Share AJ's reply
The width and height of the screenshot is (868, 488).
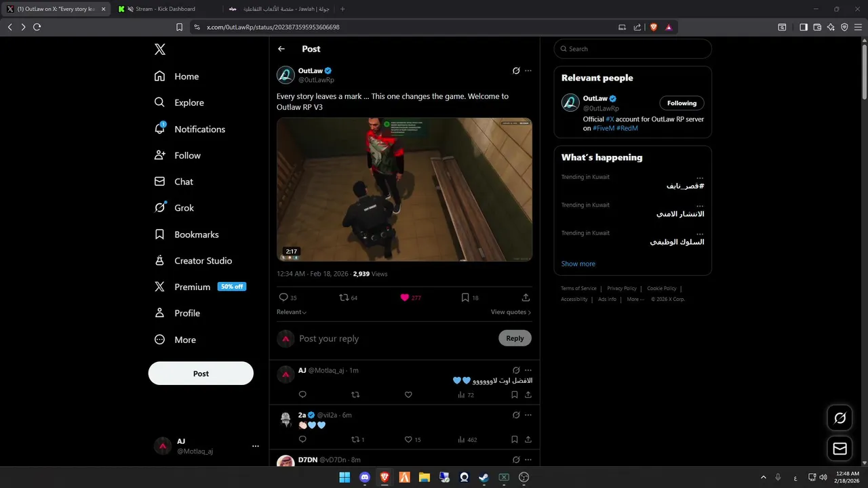click(528, 394)
